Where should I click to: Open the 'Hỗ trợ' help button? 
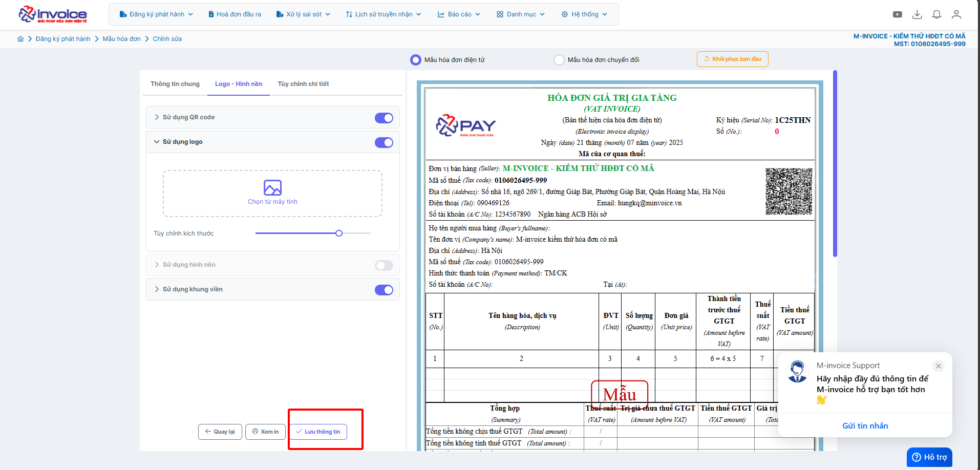[x=929, y=457]
